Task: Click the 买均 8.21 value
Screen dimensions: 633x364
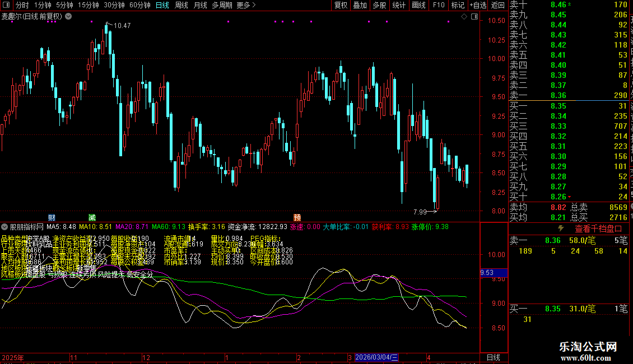Action: pyautogui.click(x=558, y=217)
